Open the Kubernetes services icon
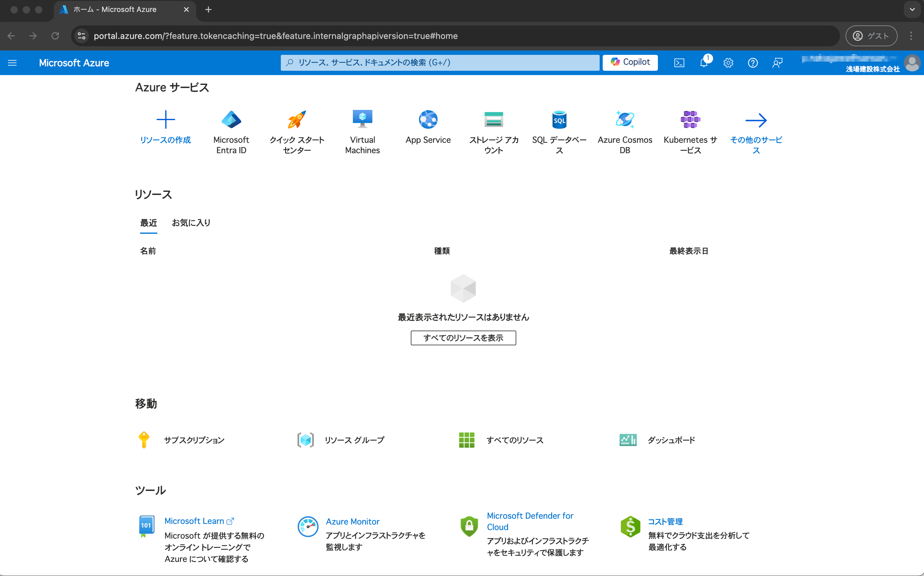924x576 pixels. pos(690,119)
